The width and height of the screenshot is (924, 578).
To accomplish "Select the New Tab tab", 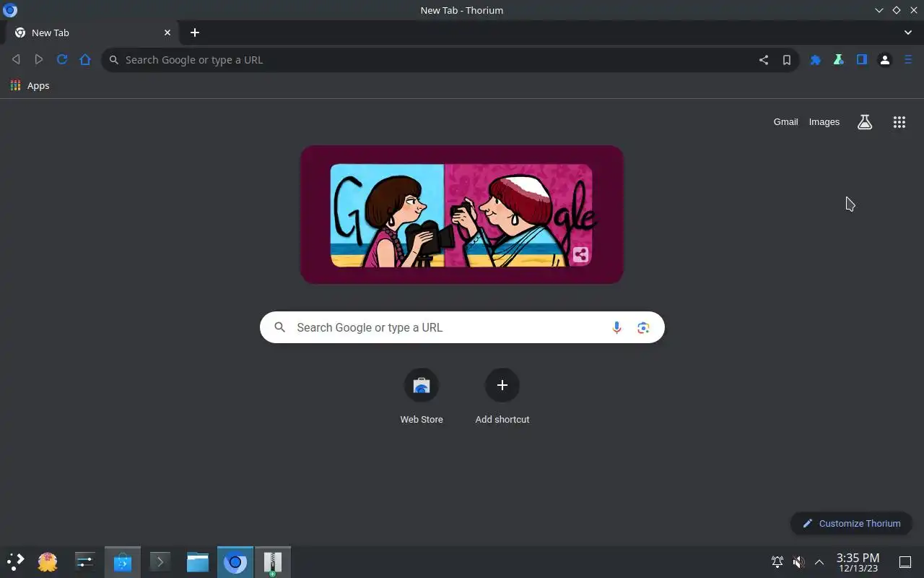I will pyautogui.click(x=92, y=33).
